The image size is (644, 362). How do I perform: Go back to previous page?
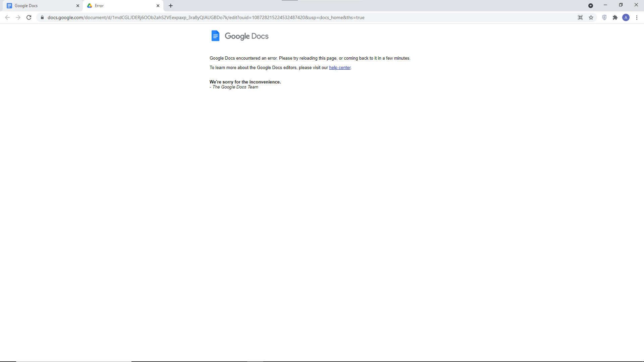(x=7, y=17)
